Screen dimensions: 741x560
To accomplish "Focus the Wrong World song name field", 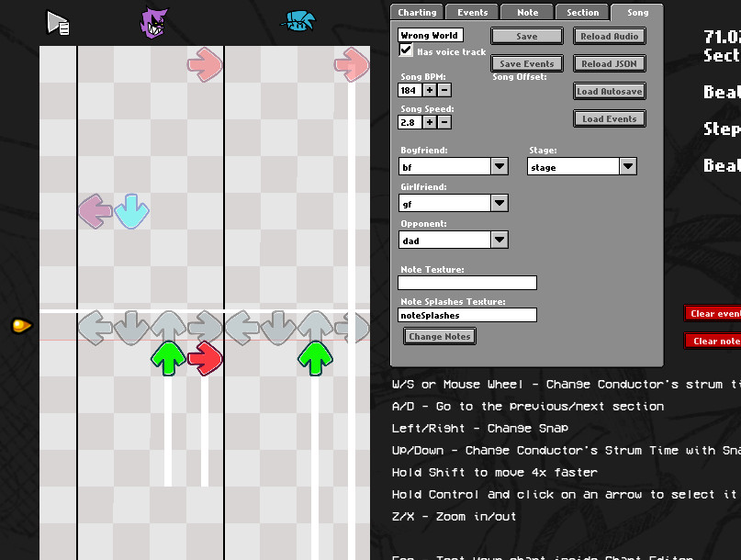I will pyautogui.click(x=430, y=36).
